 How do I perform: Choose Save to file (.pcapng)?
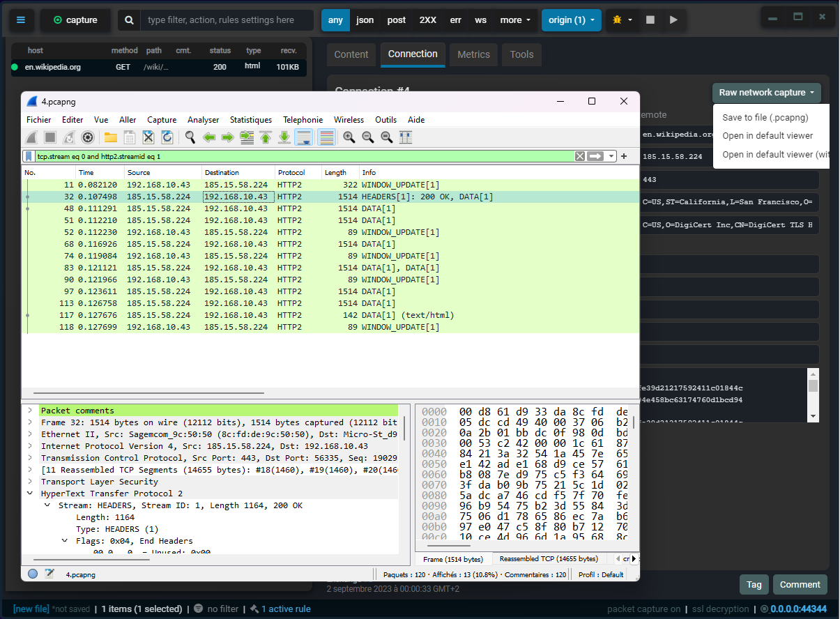click(765, 118)
